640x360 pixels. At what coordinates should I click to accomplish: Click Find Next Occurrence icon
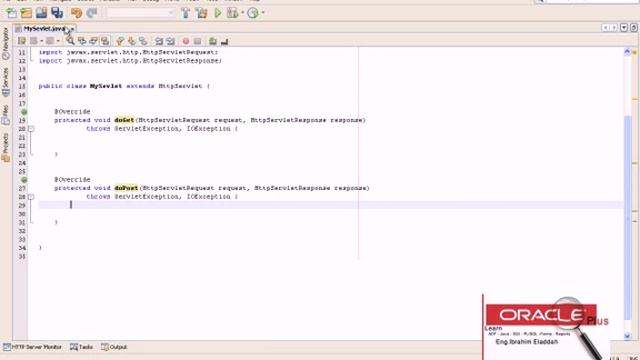tap(93, 41)
